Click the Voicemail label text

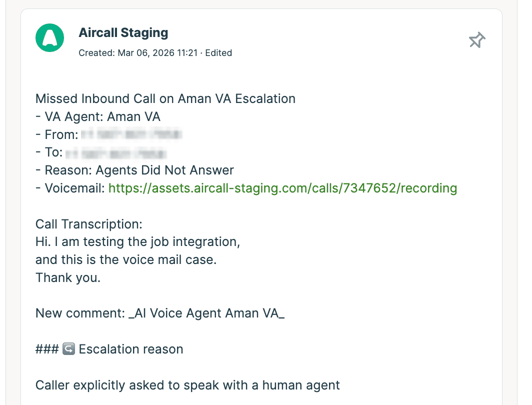(x=74, y=188)
